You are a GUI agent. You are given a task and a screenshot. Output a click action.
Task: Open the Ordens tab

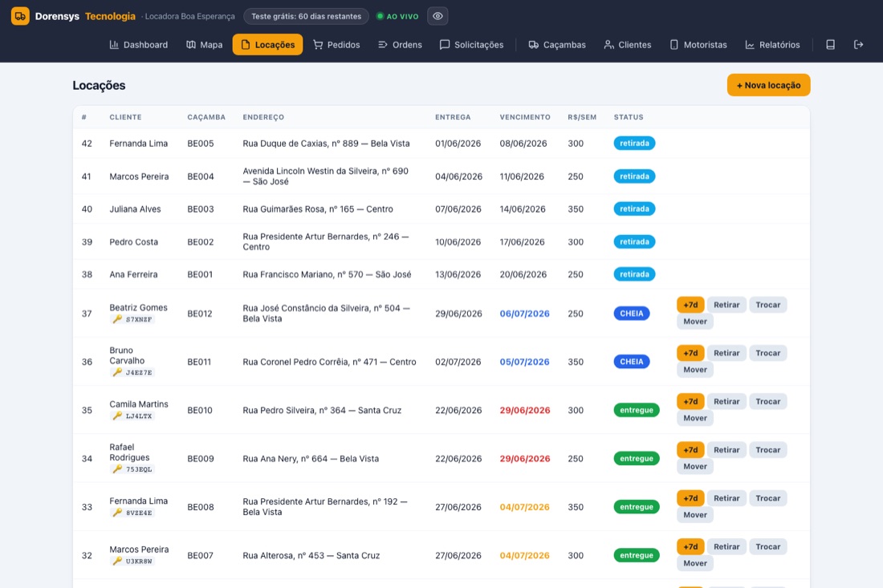click(x=400, y=44)
